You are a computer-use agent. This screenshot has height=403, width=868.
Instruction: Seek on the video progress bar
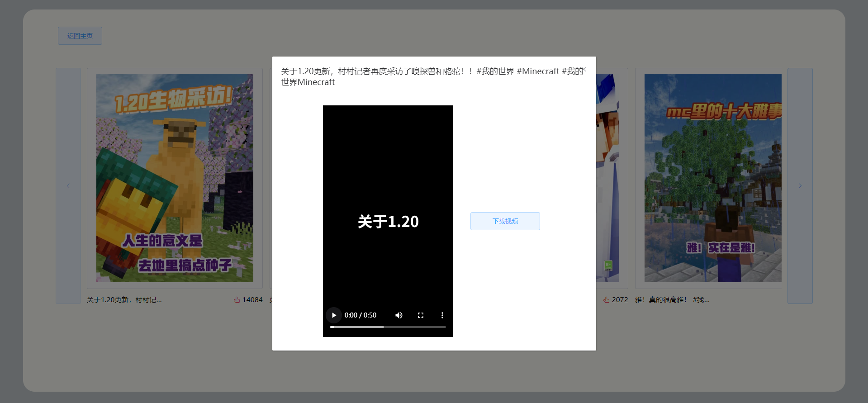click(x=388, y=327)
